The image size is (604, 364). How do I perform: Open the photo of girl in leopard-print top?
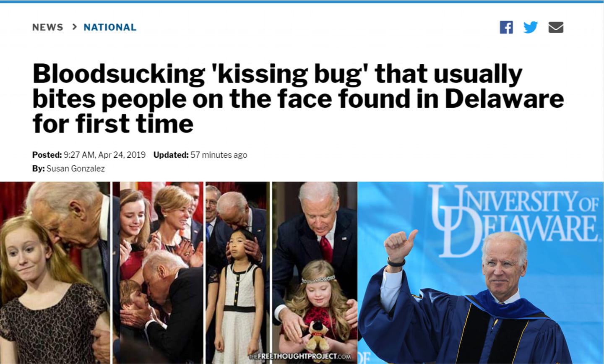[55, 273]
